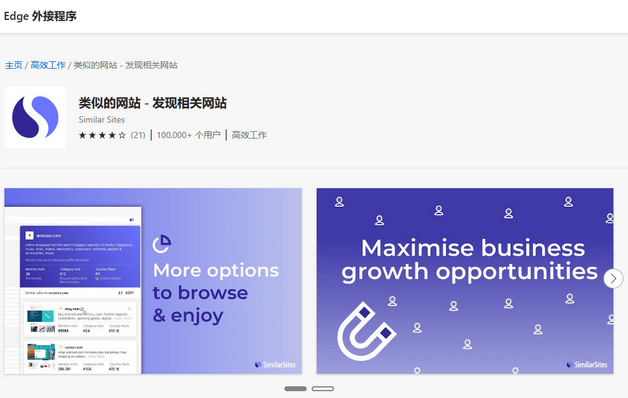Select the first carousel page indicator
Viewport: 628px width, 398px height.
click(296, 388)
